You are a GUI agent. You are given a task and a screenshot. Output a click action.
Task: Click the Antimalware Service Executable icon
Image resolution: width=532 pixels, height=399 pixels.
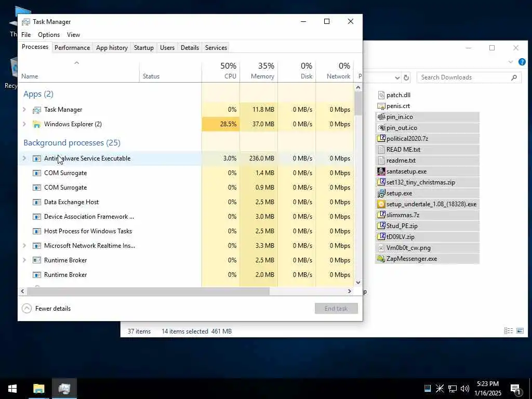coord(37,158)
